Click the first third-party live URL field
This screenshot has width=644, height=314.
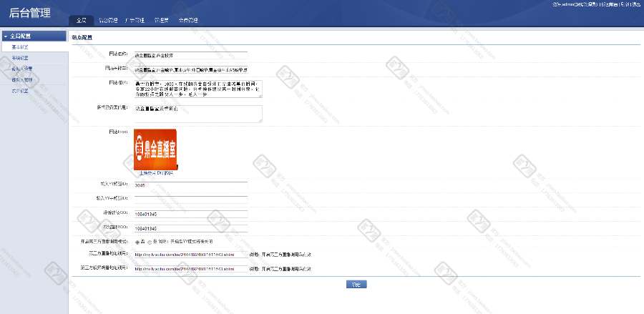coord(191,255)
